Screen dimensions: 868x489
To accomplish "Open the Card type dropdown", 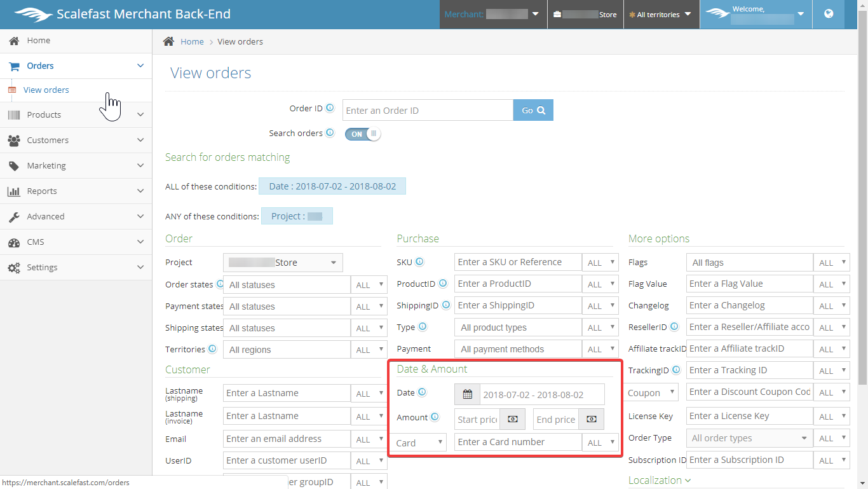I will [417, 443].
